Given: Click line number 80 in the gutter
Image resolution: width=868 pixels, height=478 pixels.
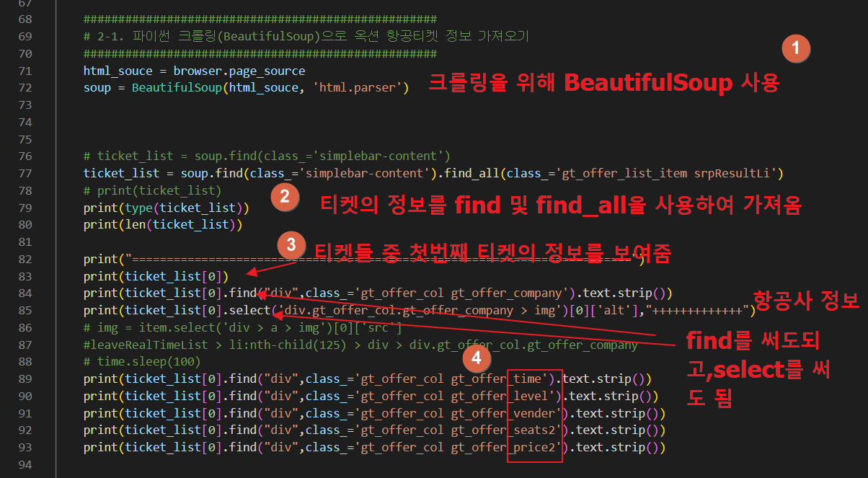Looking at the screenshot, I should click(25, 225).
